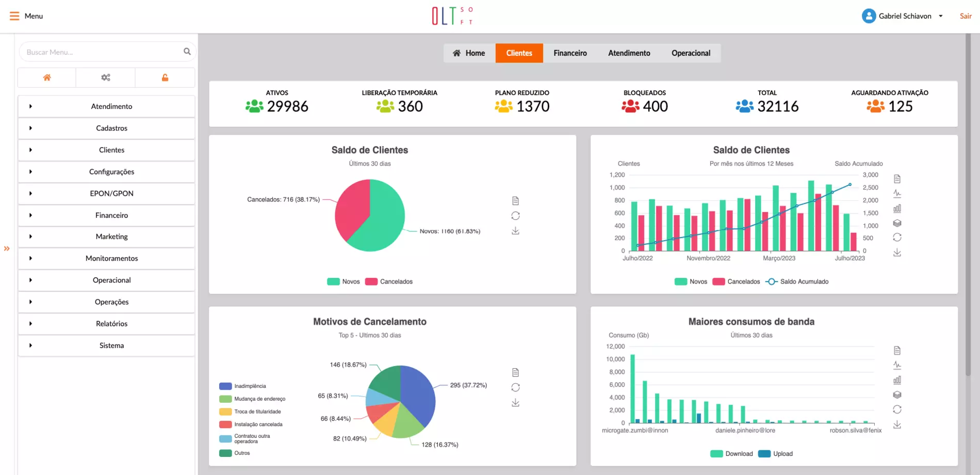Select the gears settings icon in sidebar
Screen dimensions: 980x475
[x=106, y=77]
